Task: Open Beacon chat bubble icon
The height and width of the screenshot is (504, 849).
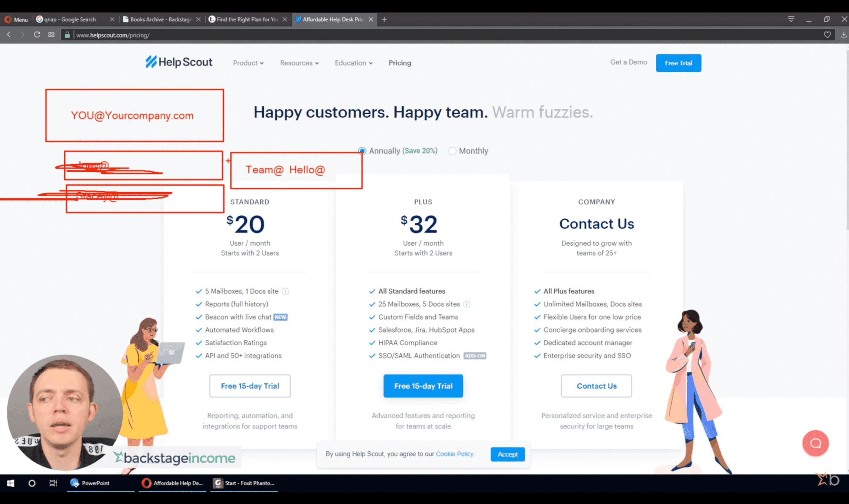Action: click(x=815, y=443)
